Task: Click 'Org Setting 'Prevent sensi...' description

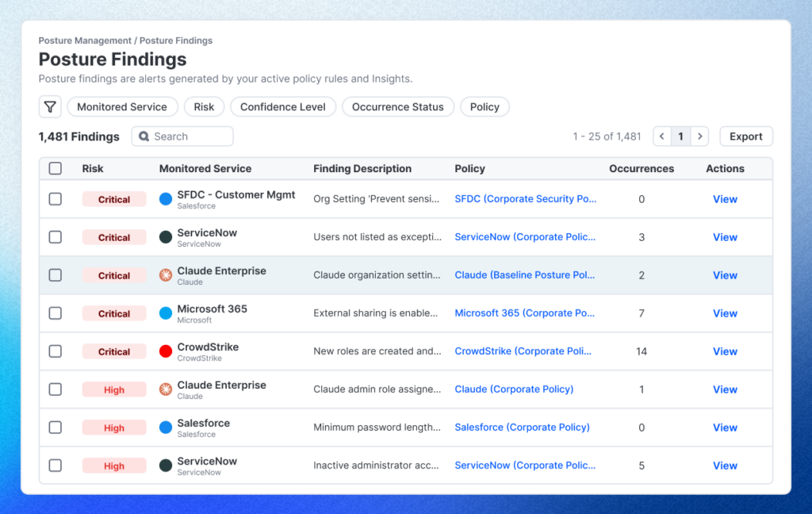Action: point(377,199)
